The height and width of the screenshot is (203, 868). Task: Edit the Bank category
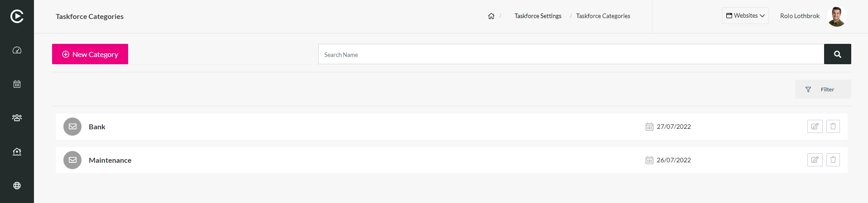[x=815, y=127]
